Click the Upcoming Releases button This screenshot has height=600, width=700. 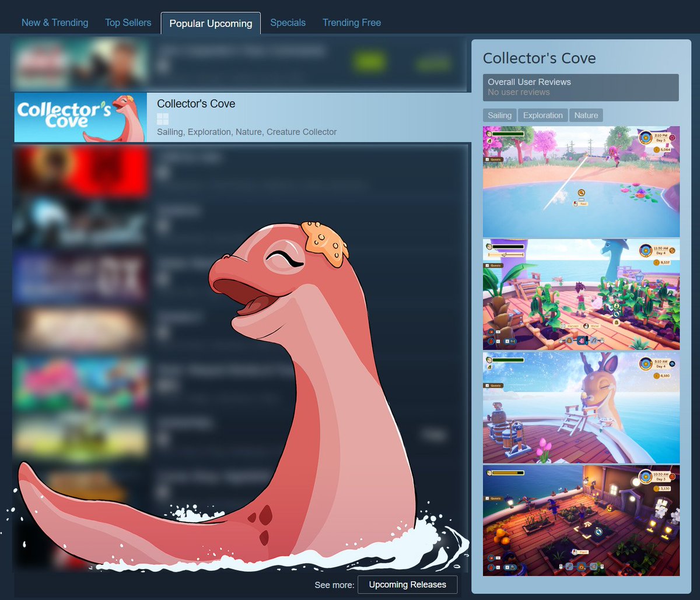coord(407,584)
